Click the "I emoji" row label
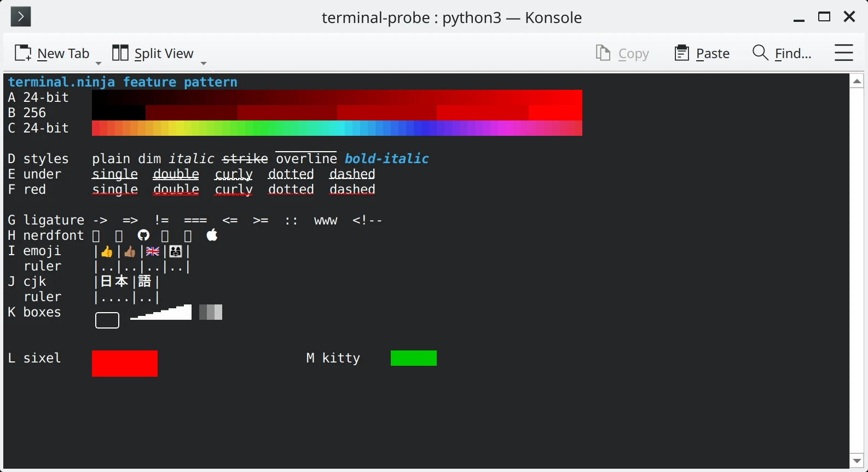Image resolution: width=868 pixels, height=472 pixels. pyautogui.click(x=34, y=251)
